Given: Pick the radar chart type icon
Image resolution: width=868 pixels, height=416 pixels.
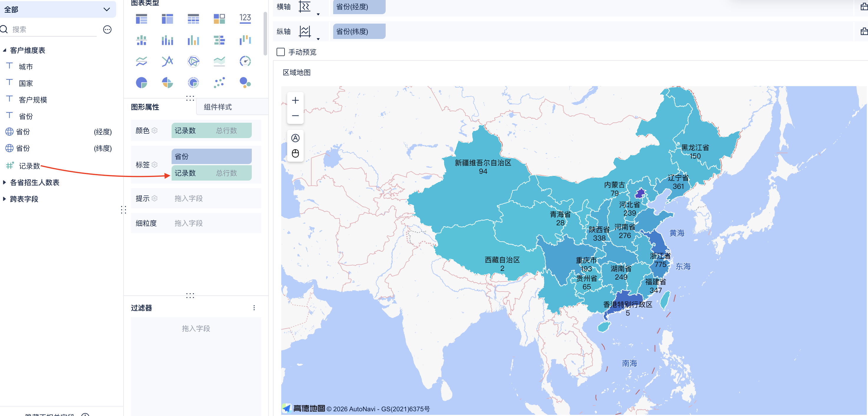Looking at the screenshot, I should [x=193, y=61].
